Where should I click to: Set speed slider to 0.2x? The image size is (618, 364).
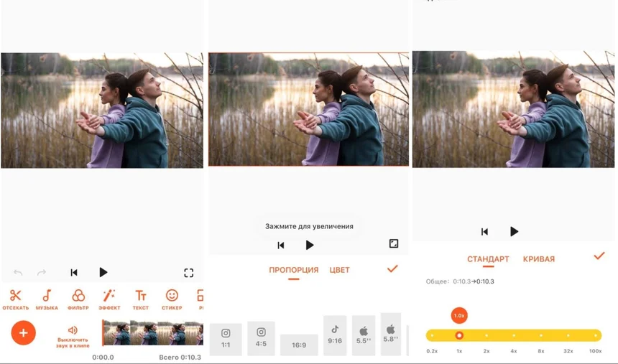(432, 335)
